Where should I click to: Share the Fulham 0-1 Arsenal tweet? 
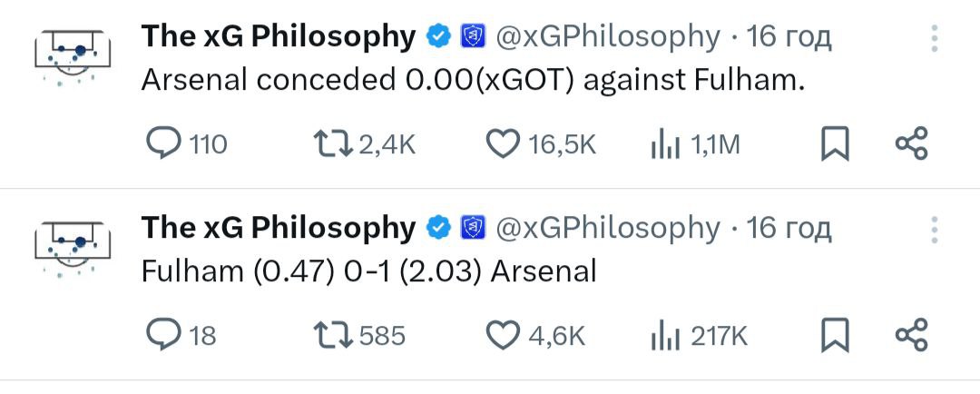[911, 335]
